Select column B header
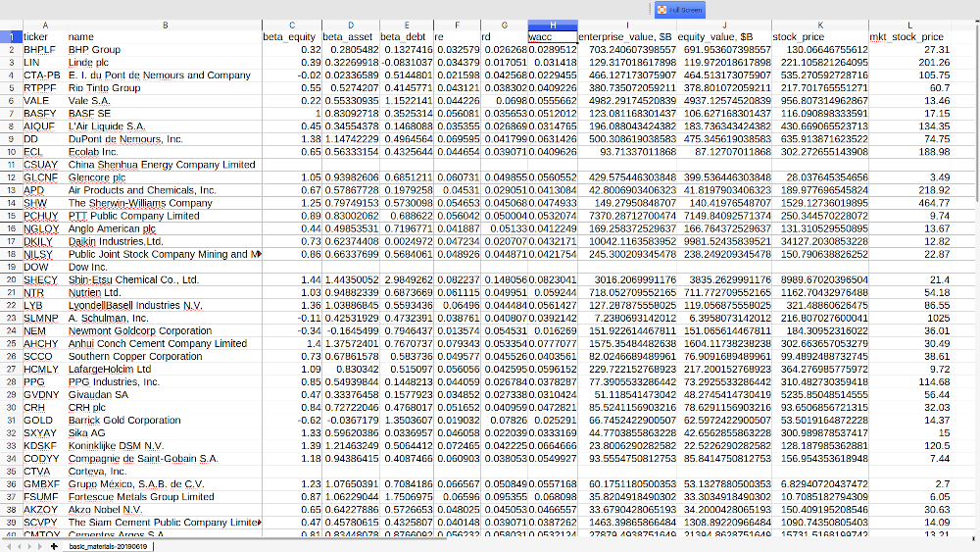The width and height of the screenshot is (980, 552). tap(165, 25)
